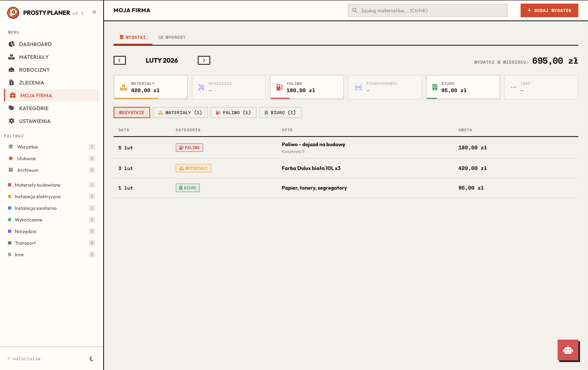Image resolution: width=588 pixels, height=370 pixels.
Task: Select the Wszystkie filter chip
Action: (132, 113)
